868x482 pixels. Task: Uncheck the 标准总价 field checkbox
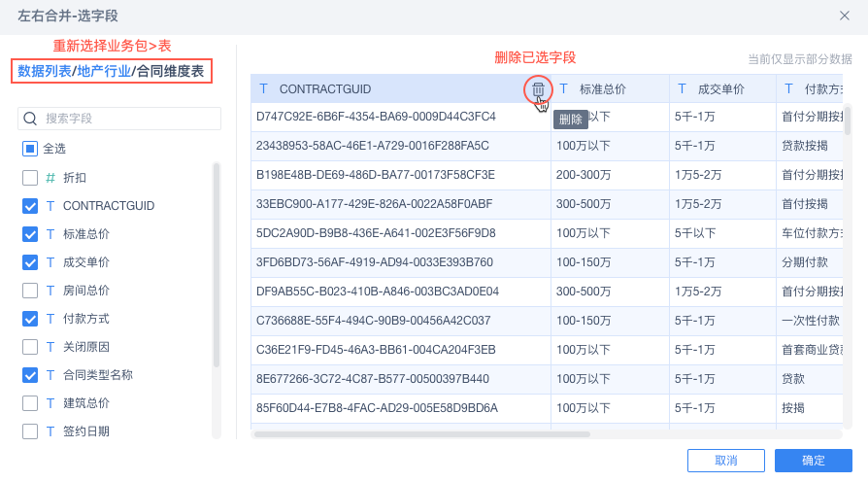coord(30,234)
